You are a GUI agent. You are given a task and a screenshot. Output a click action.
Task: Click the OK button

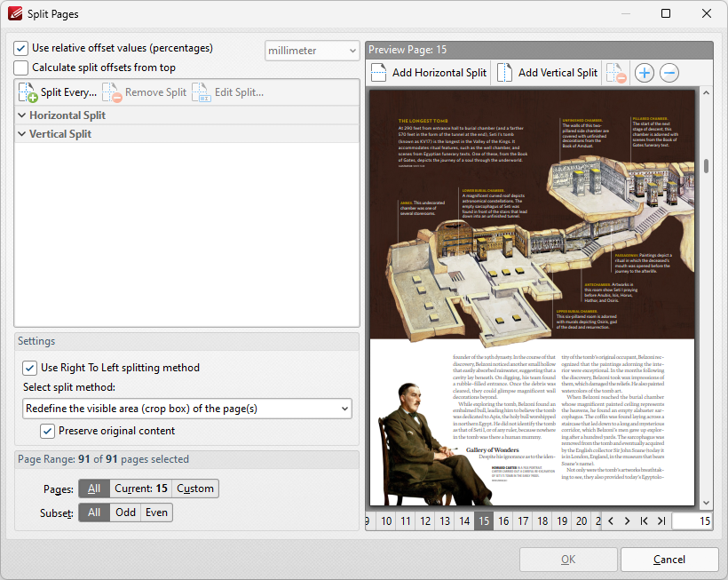(x=568, y=560)
